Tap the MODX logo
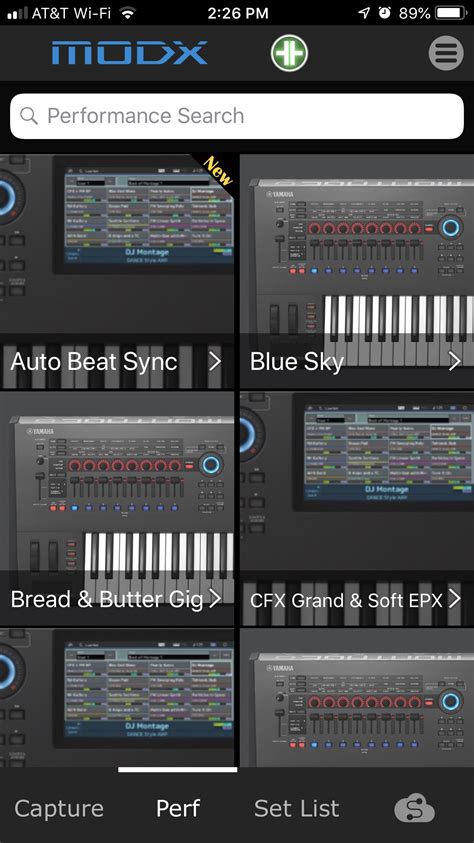Screen dimensions: 474x843 coord(130,53)
